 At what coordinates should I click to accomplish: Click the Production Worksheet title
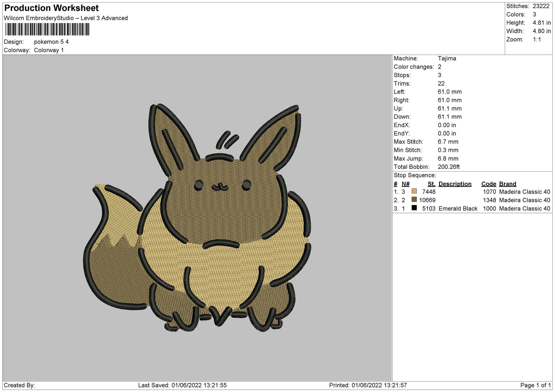pos(51,8)
